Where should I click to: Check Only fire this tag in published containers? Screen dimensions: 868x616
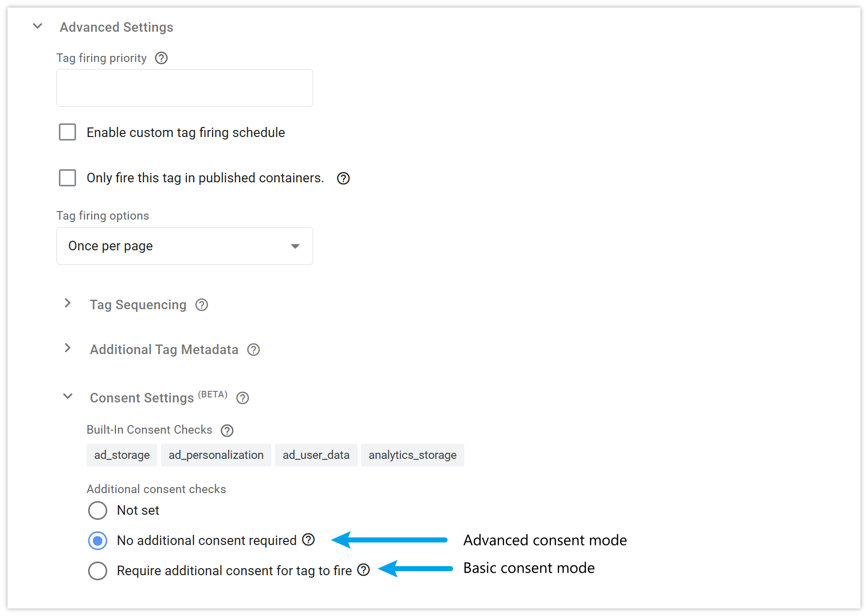[x=67, y=178]
